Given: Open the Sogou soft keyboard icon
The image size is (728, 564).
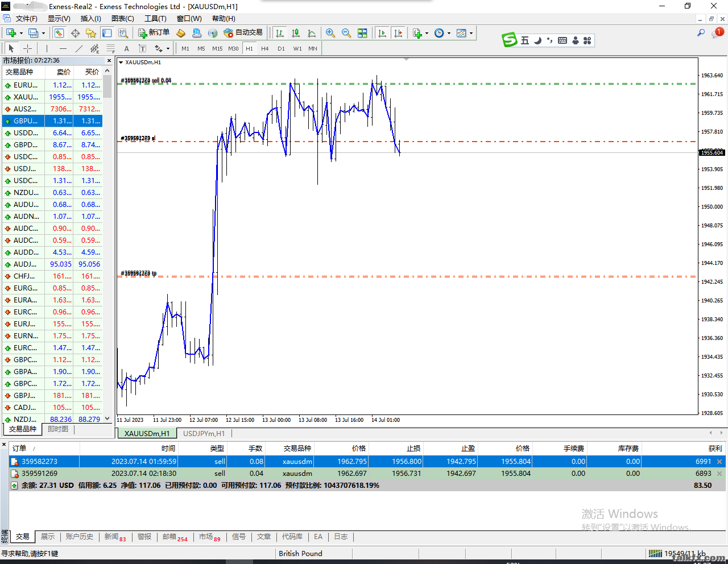Looking at the screenshot, I should 562,40.
